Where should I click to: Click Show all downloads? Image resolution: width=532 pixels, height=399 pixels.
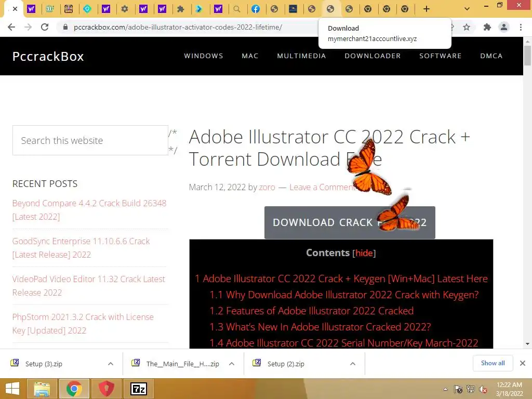[493, 363]
